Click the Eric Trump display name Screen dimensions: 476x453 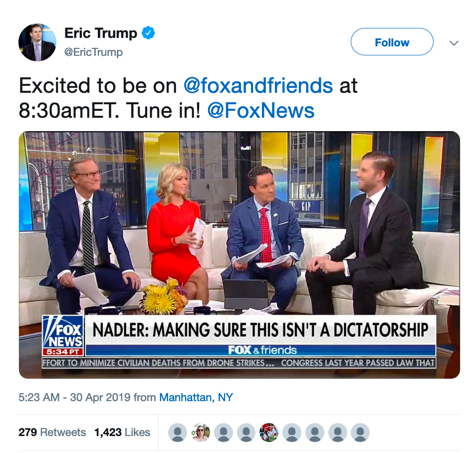tap(101, 33)
